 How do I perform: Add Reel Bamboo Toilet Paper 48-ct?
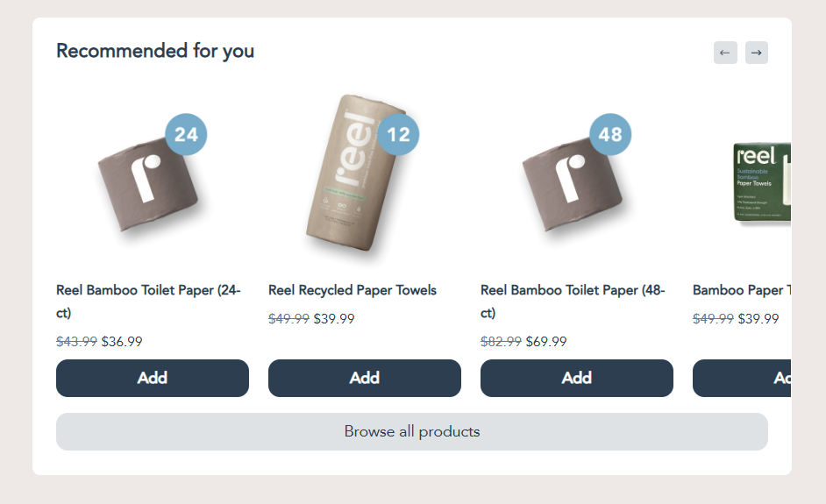coord(577,378)
